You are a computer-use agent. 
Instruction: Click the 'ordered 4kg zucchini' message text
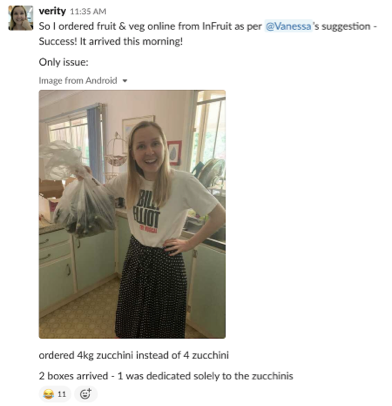tap(134, 355)
